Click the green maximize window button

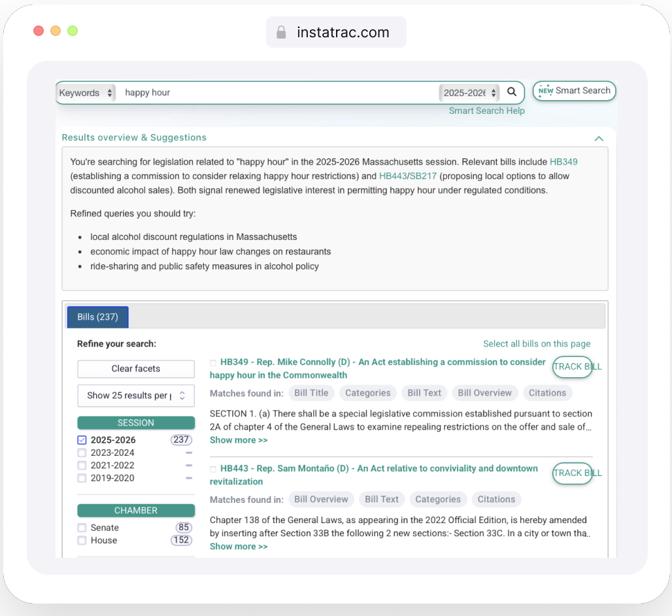[73, 31]
